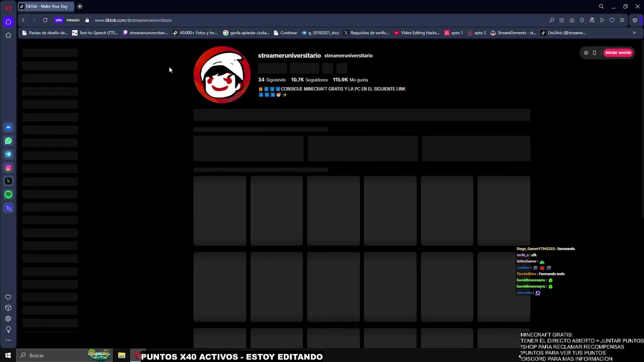Image resolution: width=644 pixels, height=362 pixels.
Task: Open Uni/Aris (@streame... TikTok bookmark
Action: pyautogui.click(x=563, y=33)
